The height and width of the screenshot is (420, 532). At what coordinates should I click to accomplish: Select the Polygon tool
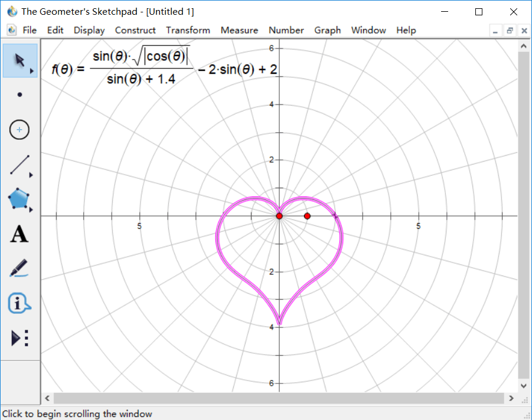pos(19,199)
